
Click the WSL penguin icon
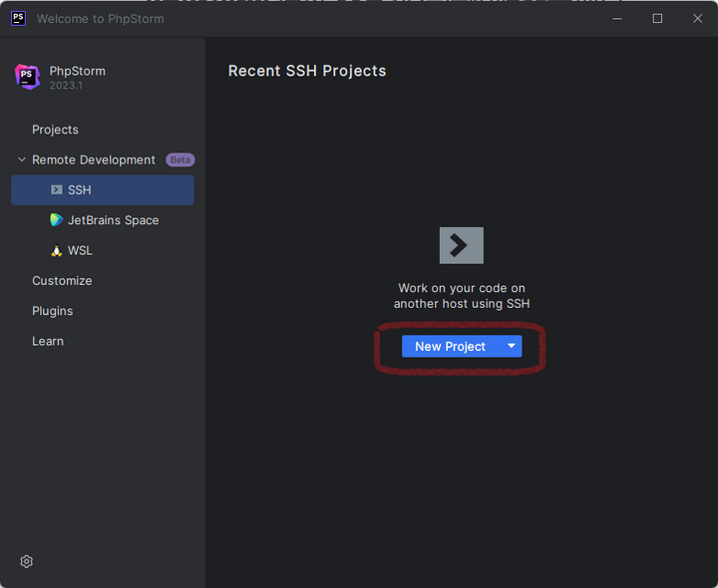[x=57, y=251]
